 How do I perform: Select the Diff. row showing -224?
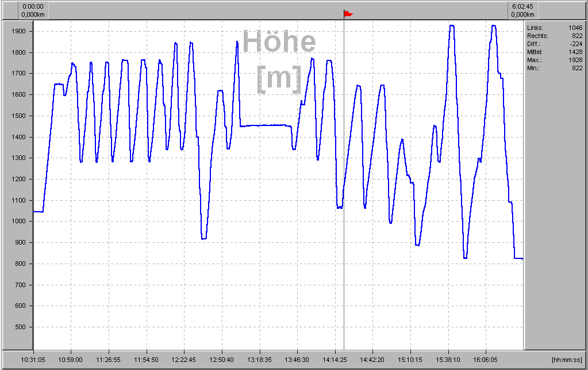tap(555, 44)
